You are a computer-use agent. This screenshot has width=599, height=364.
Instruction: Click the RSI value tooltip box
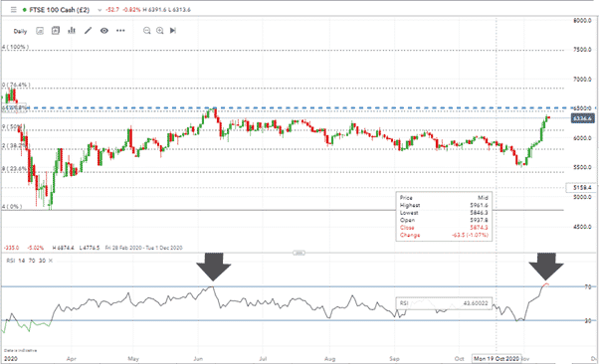coord(444,303)
